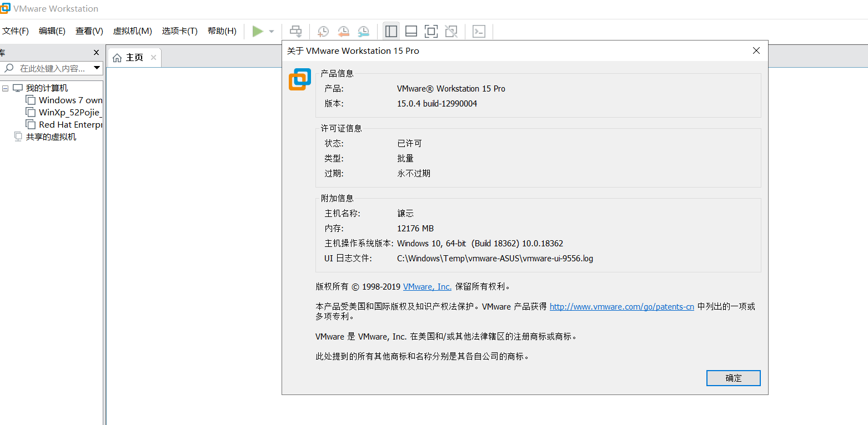Click the Red Hat VM icon

tap(31, 125)
